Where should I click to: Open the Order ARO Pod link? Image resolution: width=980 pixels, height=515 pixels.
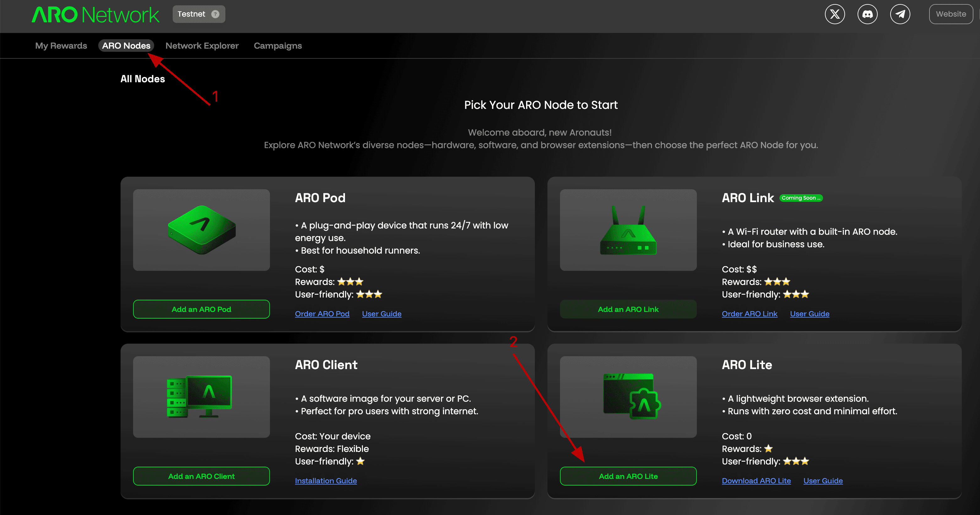[x=322, y=314]
